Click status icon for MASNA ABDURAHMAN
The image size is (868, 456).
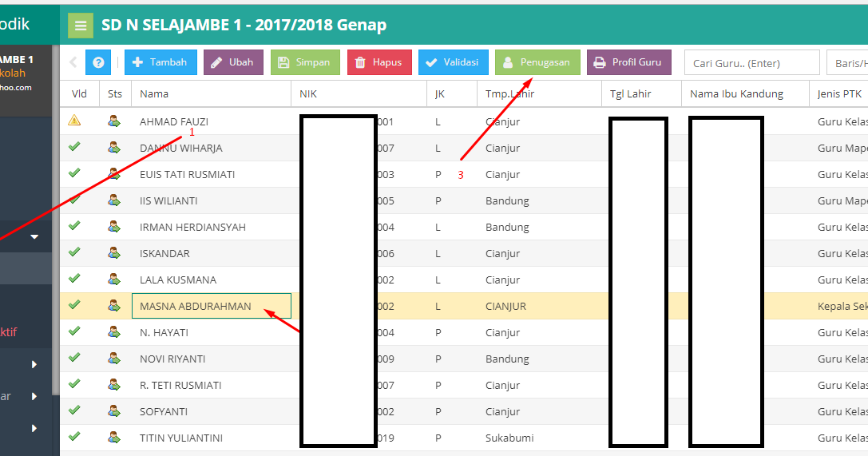pos(114,306)
